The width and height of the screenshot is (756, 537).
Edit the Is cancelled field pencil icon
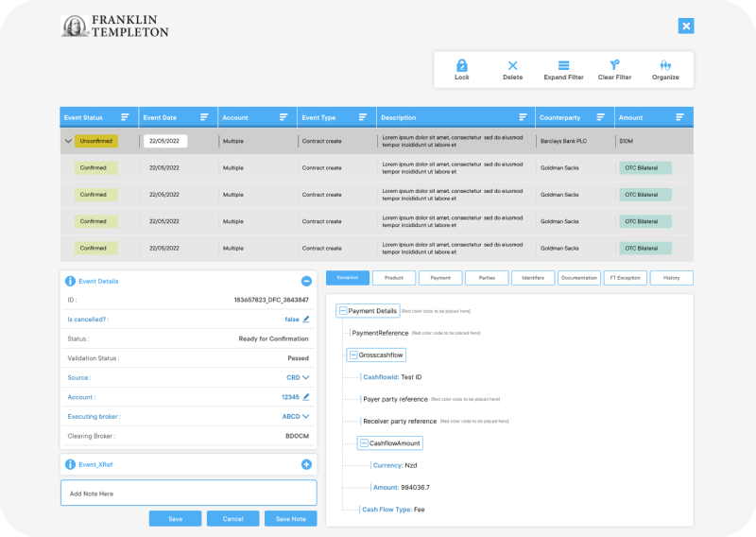[x=306, y=320]
